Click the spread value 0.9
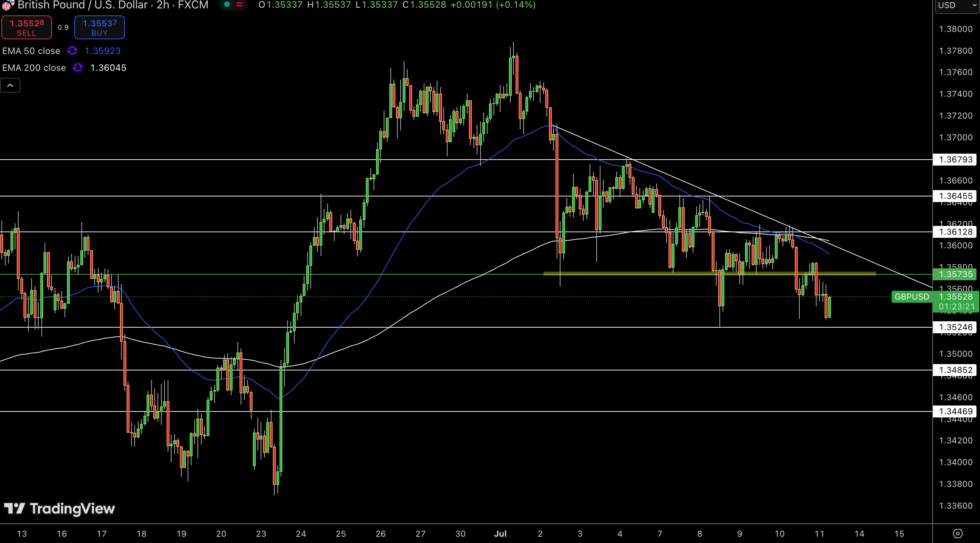Screen dimensions: 980x543 [x=63, y=27]
